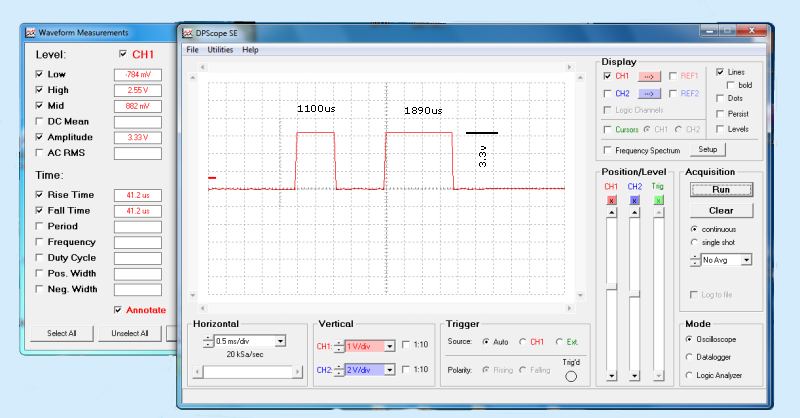Open the CH2 volts/div dropdown
This screenshot has height=418, width=800.
click(389, 370)
